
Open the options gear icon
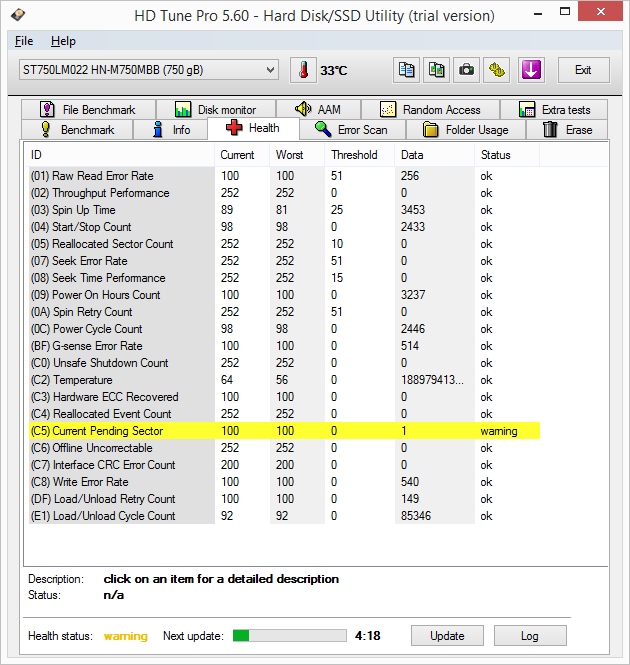click(x=497, y=70)
